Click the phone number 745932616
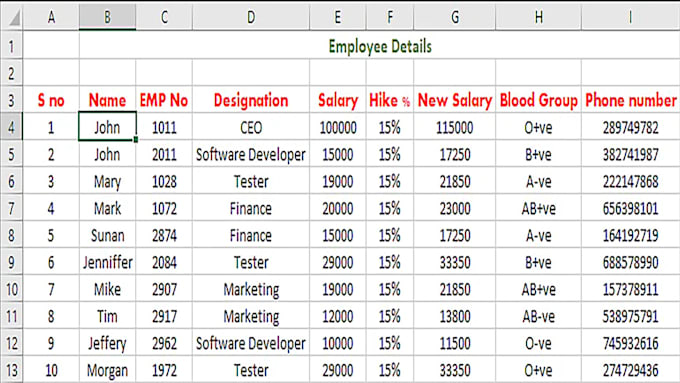 pyautogui.click(x=631, y=344)
